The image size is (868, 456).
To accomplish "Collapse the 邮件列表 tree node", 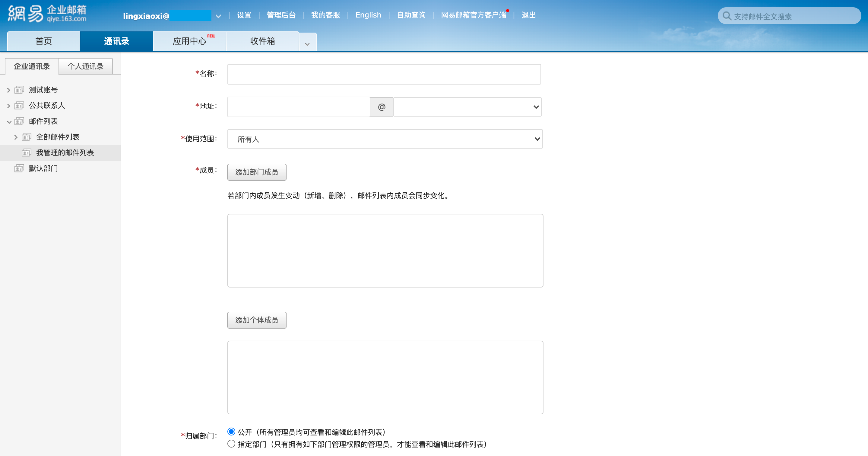I will point(9,122).
